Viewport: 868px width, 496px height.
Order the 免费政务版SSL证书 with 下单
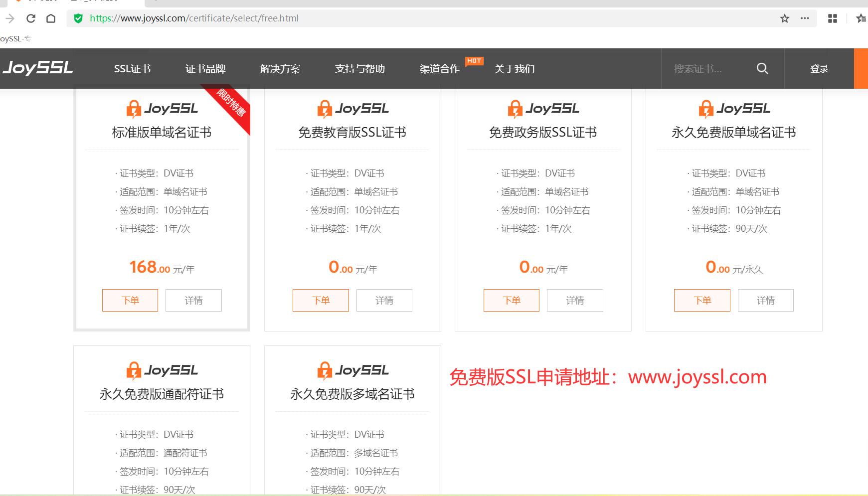pos(512,300)
